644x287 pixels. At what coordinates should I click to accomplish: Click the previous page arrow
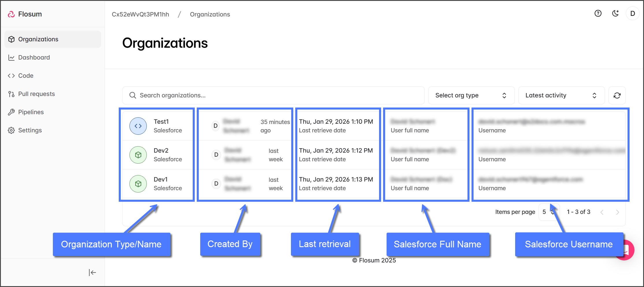[x=602, y=212]
